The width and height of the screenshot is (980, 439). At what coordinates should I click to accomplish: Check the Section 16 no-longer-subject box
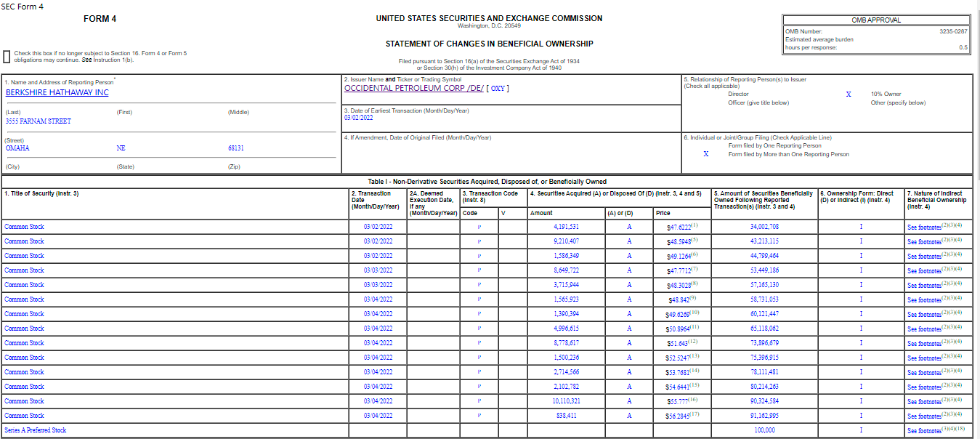(7, 57)
